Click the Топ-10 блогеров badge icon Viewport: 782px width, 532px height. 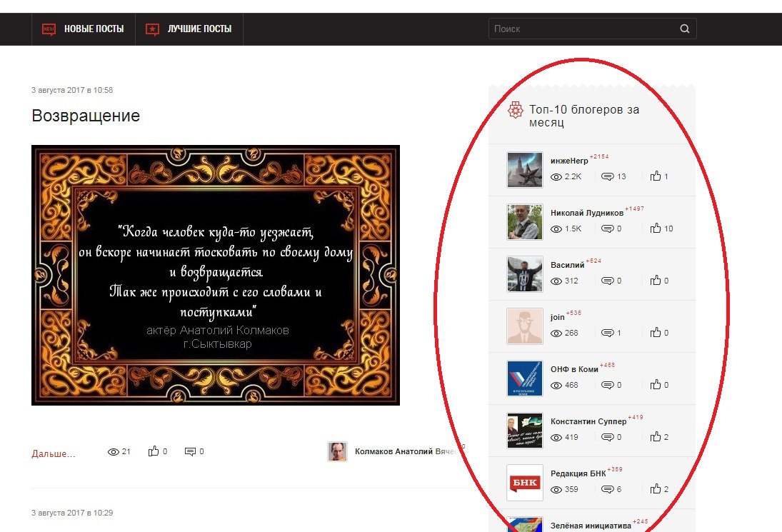(515, 111)
